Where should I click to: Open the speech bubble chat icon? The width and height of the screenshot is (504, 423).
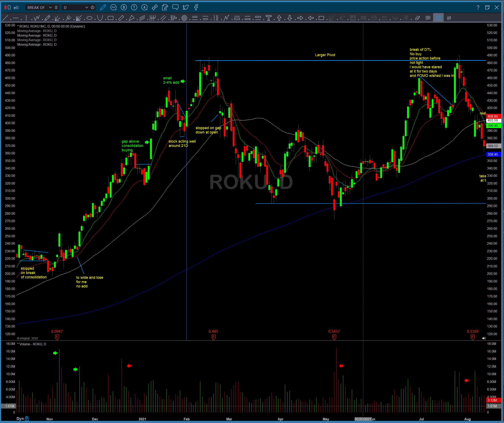(175, 7)
